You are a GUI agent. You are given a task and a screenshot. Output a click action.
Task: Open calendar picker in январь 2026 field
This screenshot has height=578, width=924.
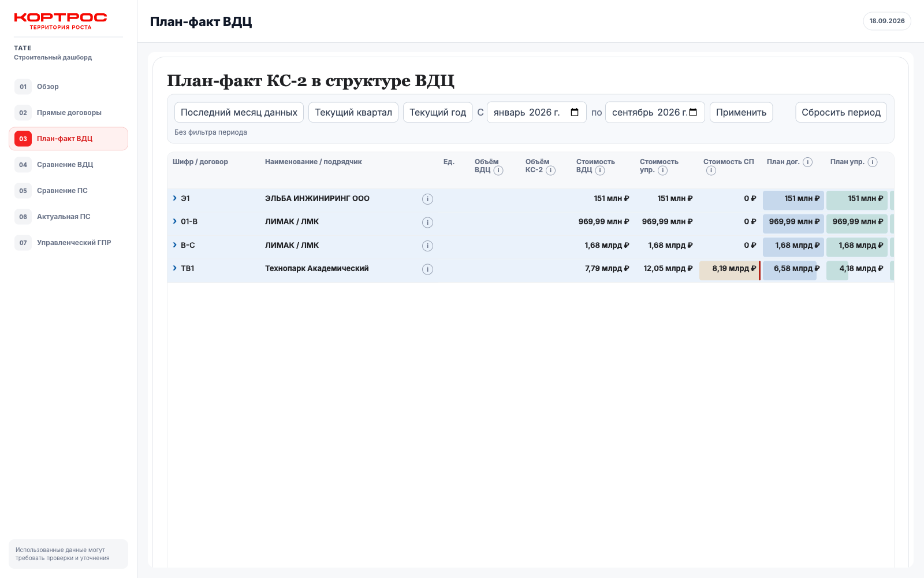point(575,112)
